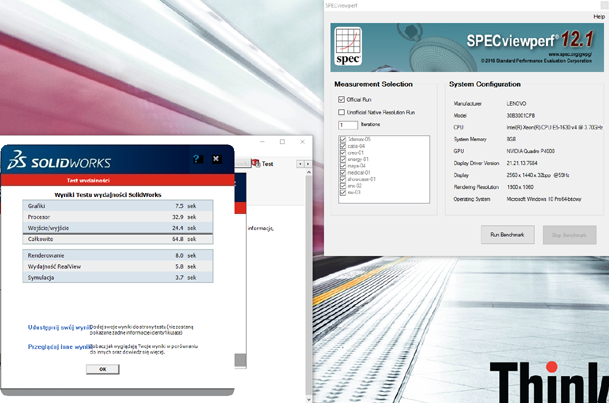Click the GPU value NVIDIA Quadro P4000
Viewport: 609px width, 403px height.
pyautogui.click(x=531, y=151)
